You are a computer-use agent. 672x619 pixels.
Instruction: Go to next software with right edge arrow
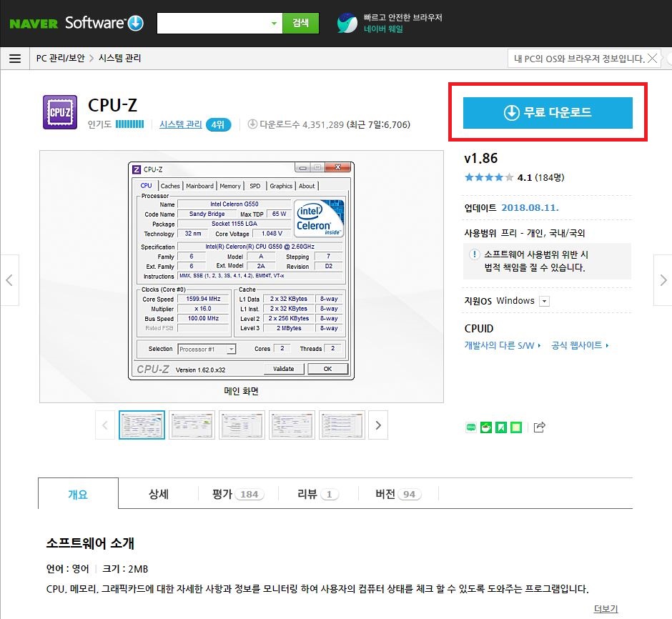[x=663, y=280]
